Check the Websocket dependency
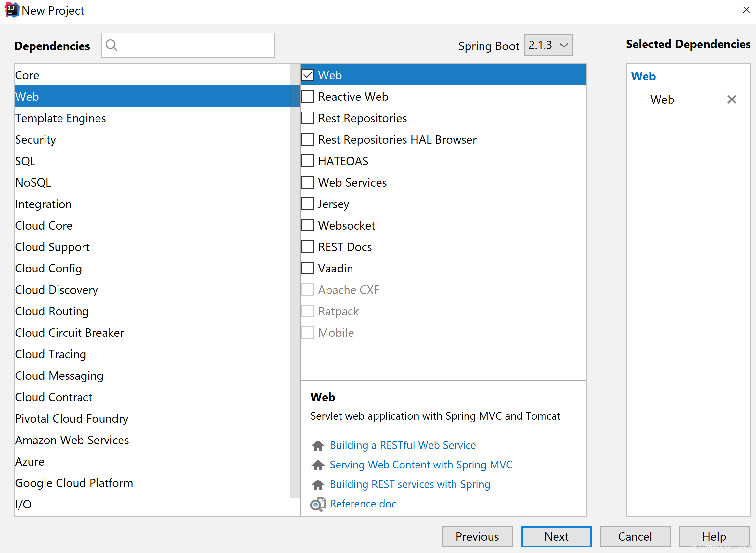 tap(308, 225)
